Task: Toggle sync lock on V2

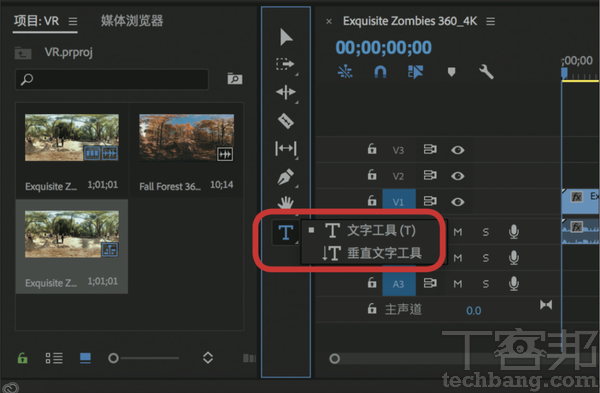Action: tap(430, 175)
